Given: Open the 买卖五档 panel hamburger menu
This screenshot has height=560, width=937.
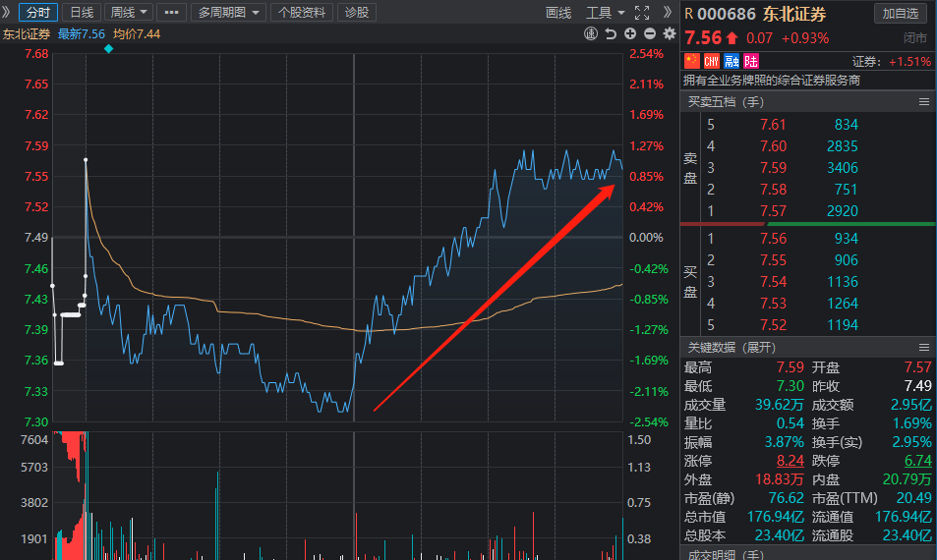Looking at the screenshot, I should pyautogui.click(x=923, y=101).
